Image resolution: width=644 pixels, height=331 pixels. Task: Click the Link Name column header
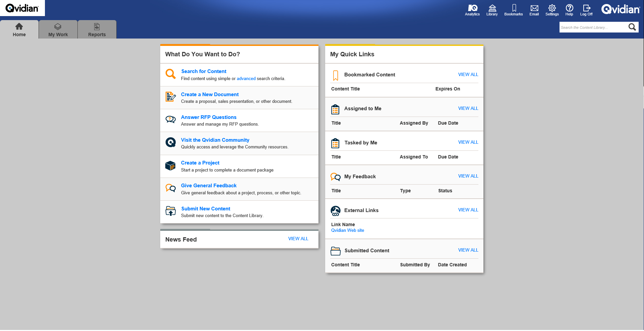click(343, 225)
